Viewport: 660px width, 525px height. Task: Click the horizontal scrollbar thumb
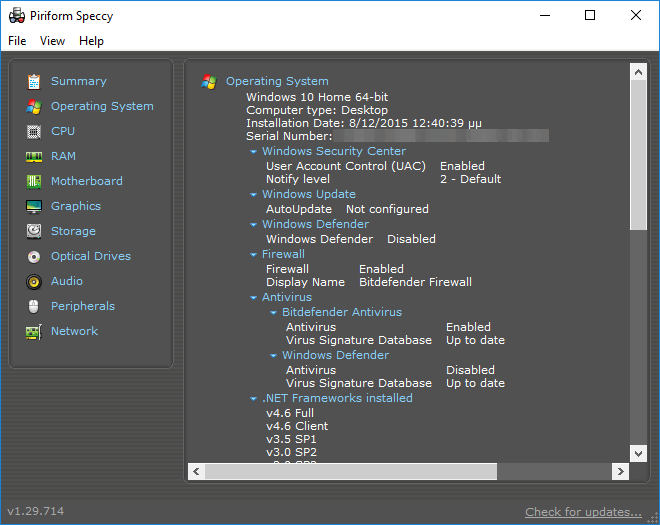(351, 471)
